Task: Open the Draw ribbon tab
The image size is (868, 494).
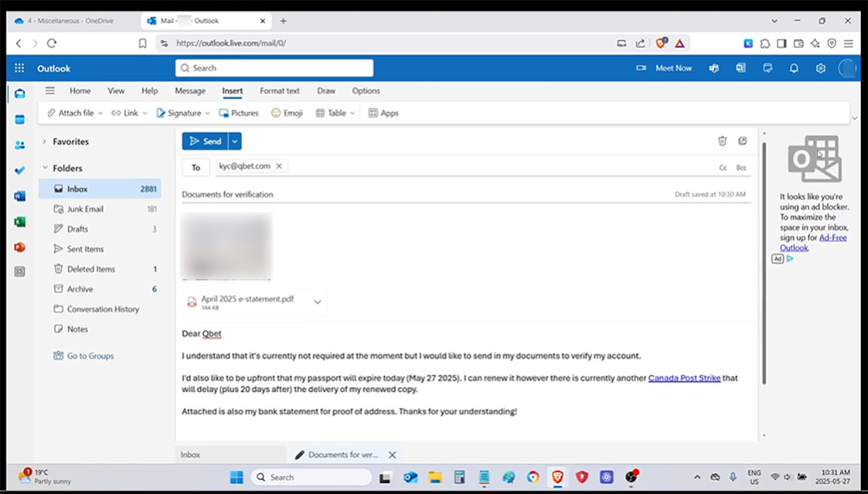Action: [326, 91]
